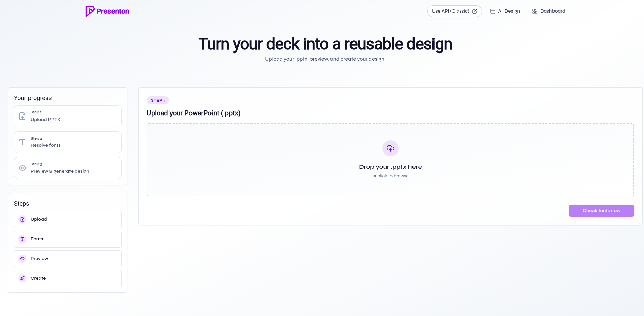Select the Upload step icon in Steps panel

click(x=22, y=219)
